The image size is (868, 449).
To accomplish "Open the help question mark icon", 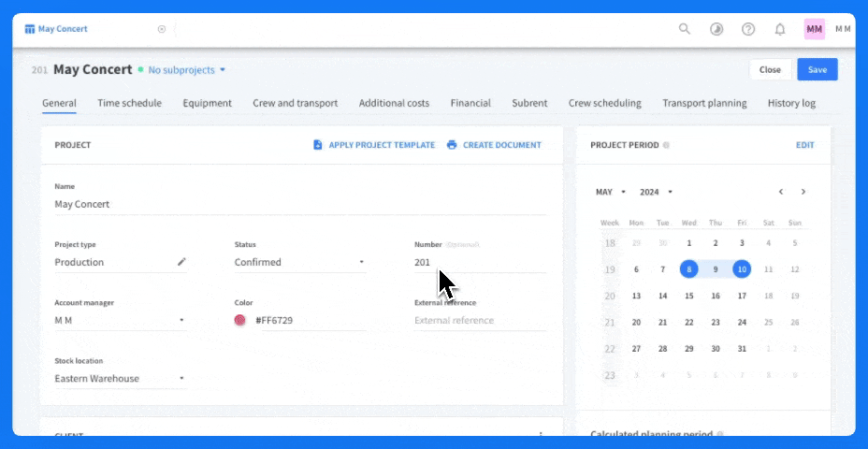I will (x=748, y=29).
